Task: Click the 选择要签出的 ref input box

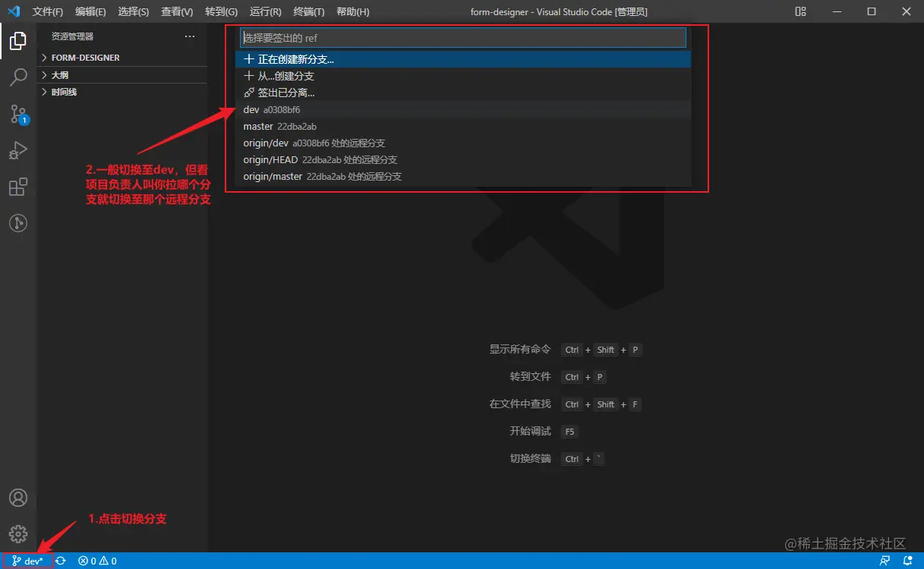Action: pyautogui.click(x=463, y=37)
